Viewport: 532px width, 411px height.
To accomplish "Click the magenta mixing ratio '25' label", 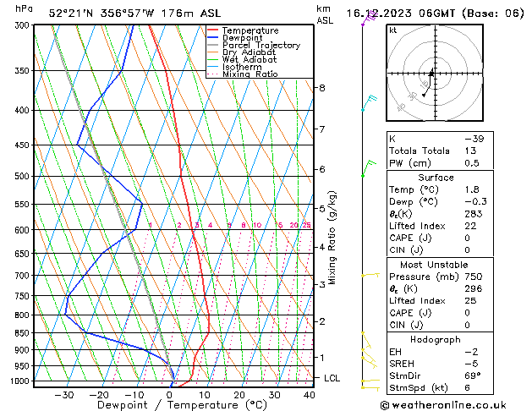I will click(306, 225).
